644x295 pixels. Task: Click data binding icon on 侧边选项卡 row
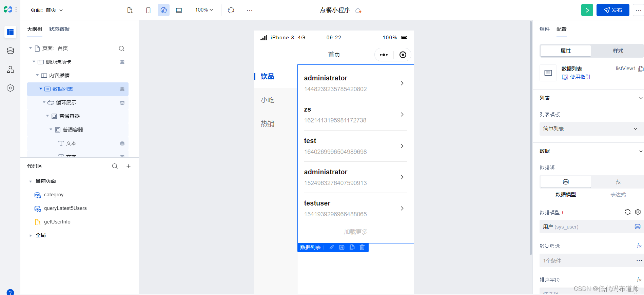click(x=122, y=62)
